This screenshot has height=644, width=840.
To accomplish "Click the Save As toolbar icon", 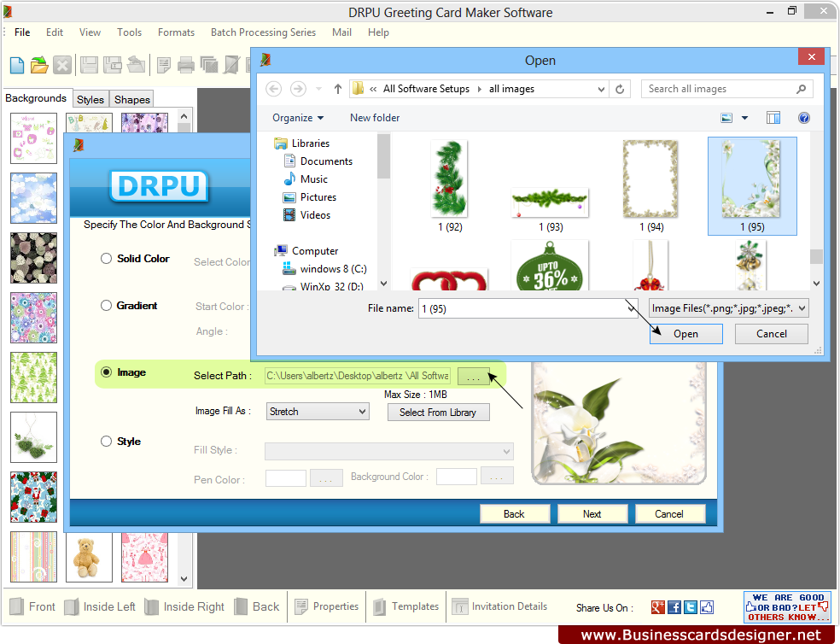I will tap(113, 66).
